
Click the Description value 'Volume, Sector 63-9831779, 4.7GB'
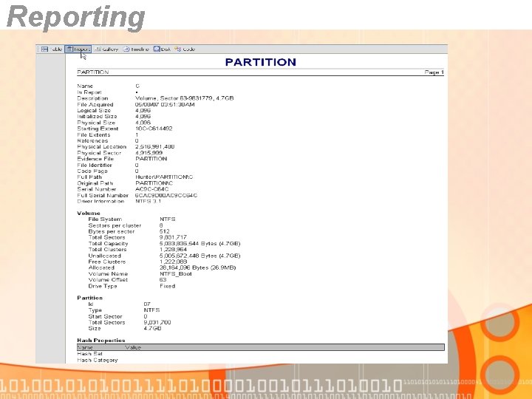(184, 98)
